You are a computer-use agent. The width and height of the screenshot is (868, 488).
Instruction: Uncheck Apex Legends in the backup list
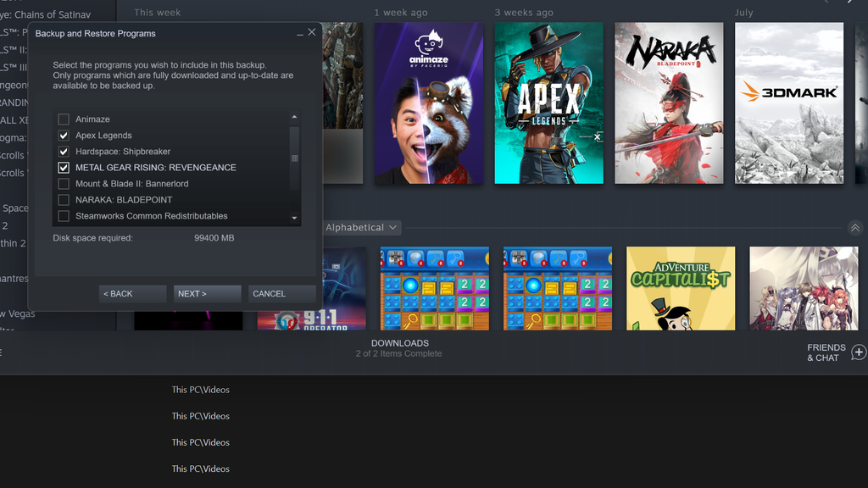click(63, 135)
